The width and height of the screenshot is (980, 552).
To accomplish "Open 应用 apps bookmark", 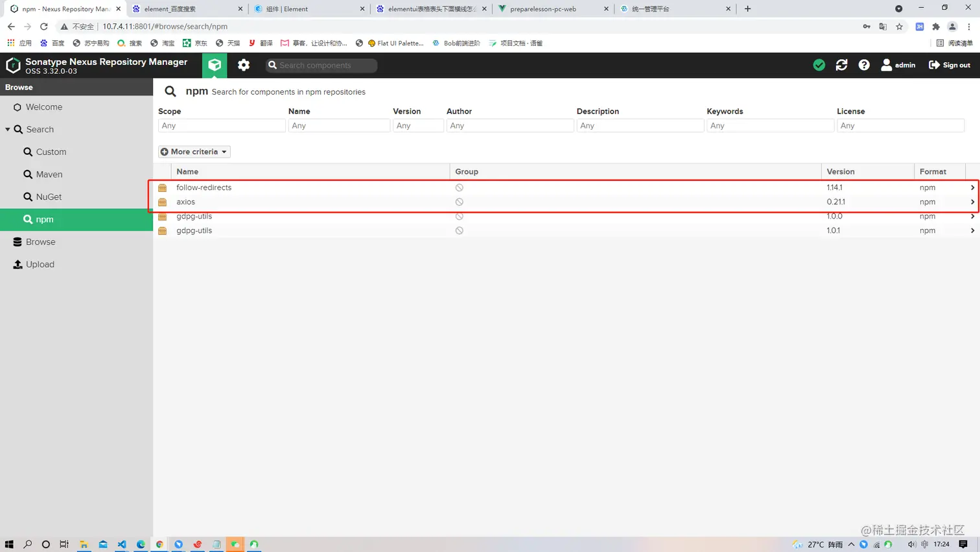I will click(x=19, y=43).
